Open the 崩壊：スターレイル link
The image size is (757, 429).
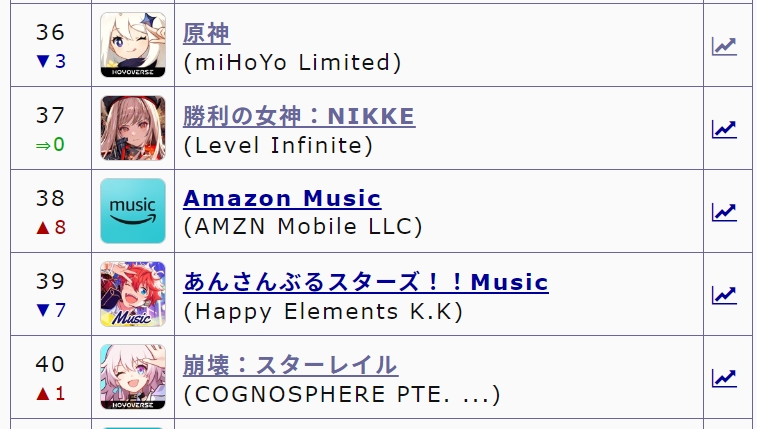[x=290, y=365]
